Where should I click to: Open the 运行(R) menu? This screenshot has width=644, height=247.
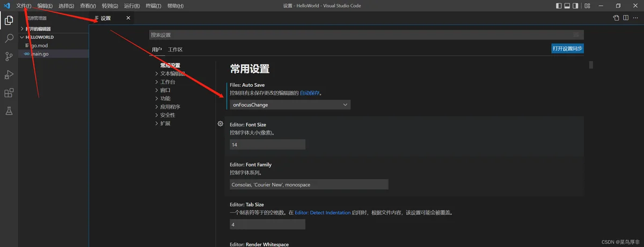[x=131, y=5]
